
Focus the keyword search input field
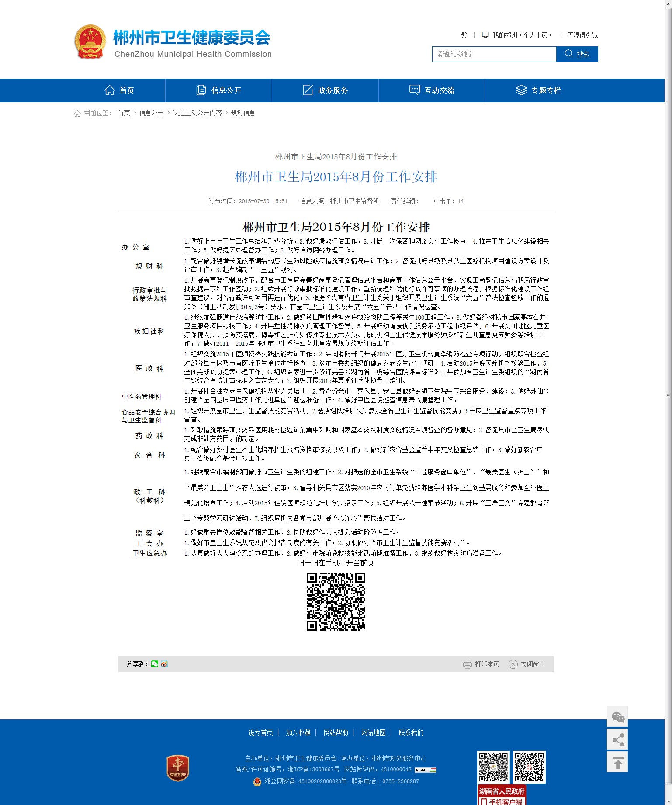pyautogui.click(x=494, y=54)
